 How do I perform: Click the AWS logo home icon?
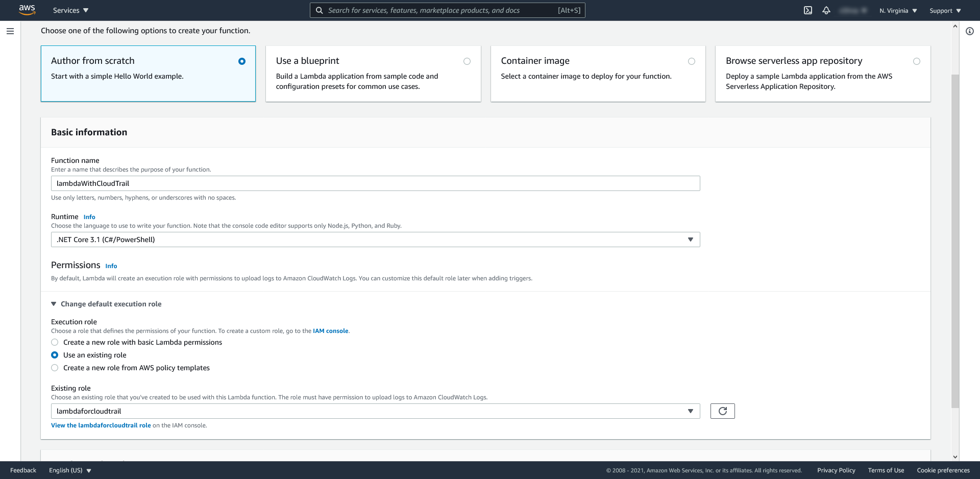tap(27, 10)
